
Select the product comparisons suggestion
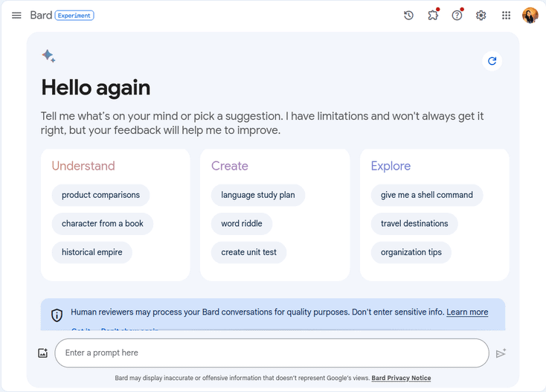(100, 195)
